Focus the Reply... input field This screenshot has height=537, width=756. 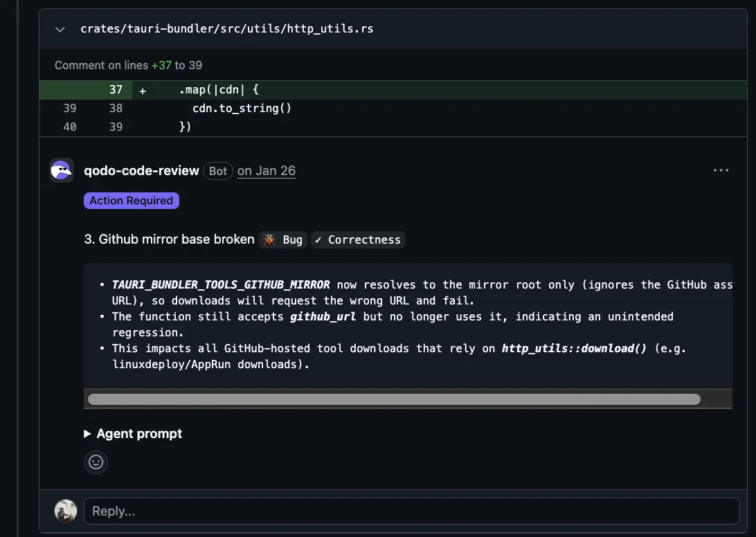click(411, 511)
